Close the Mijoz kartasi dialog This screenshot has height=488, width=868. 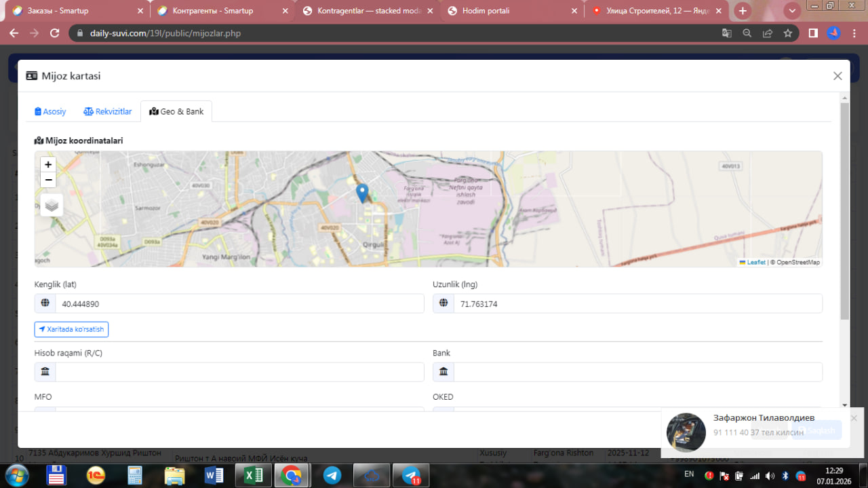[x=837, y=76]
